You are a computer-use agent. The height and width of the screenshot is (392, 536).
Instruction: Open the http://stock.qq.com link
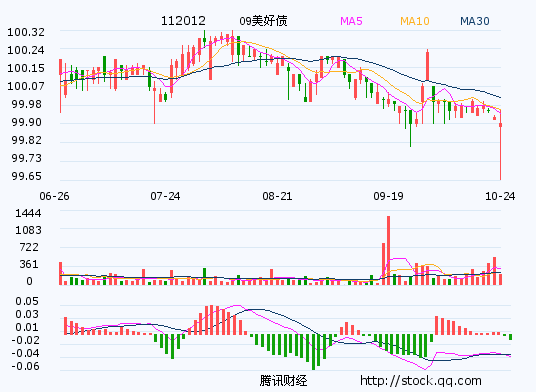(421, 381)
